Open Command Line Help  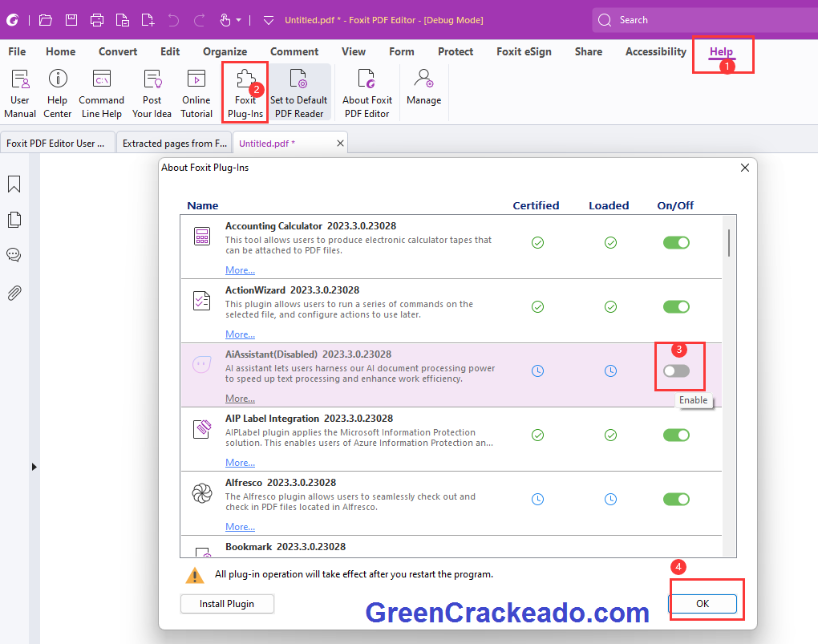tap(101, 91)
